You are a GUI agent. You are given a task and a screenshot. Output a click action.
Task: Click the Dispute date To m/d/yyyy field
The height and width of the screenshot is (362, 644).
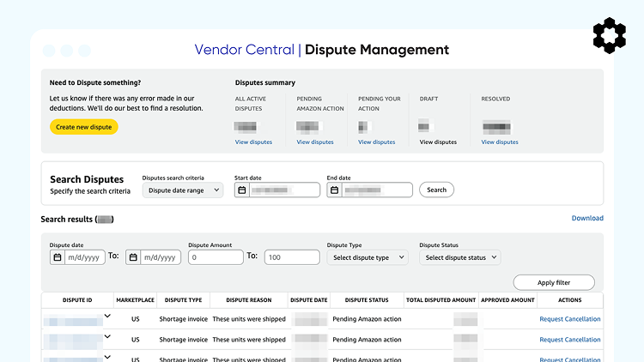[161, 257]
